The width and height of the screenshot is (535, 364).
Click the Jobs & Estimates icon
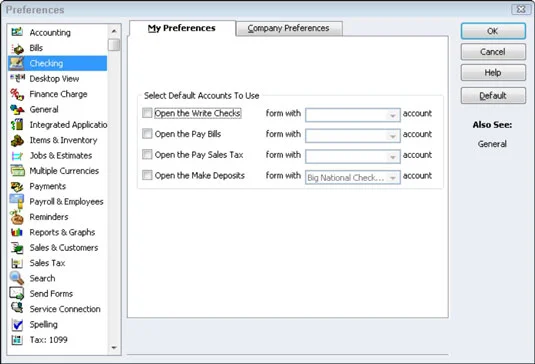click(x=17, y=156)
